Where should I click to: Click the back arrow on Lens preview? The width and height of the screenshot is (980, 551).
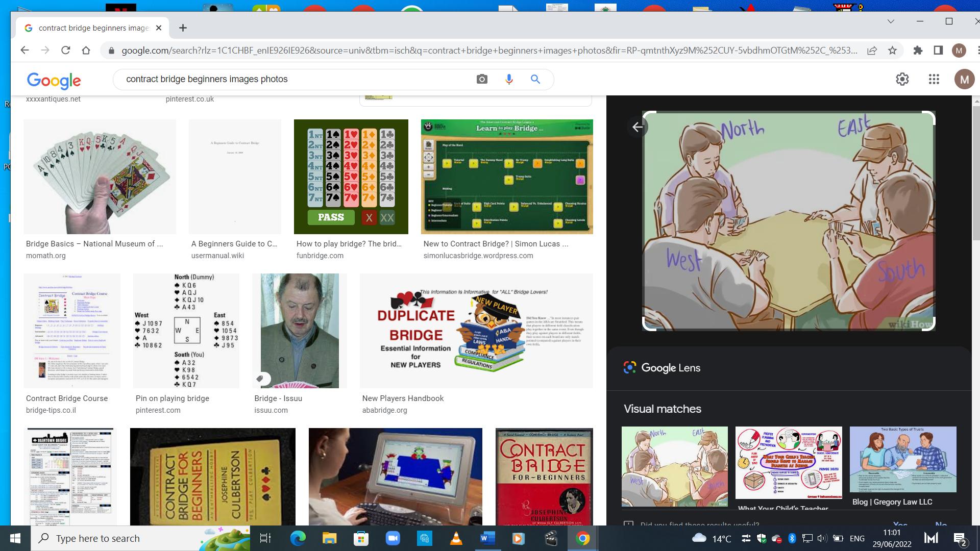coord(637,127)
